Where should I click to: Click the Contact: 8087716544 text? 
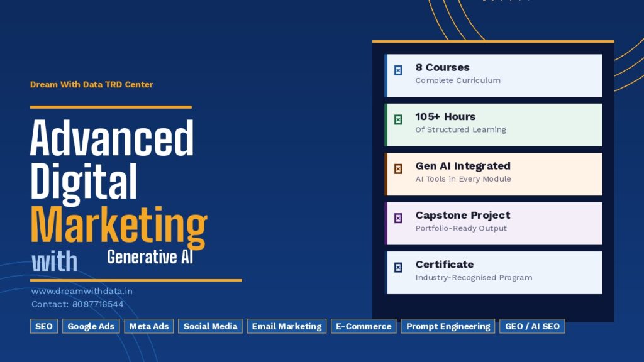tap(77, 304)
